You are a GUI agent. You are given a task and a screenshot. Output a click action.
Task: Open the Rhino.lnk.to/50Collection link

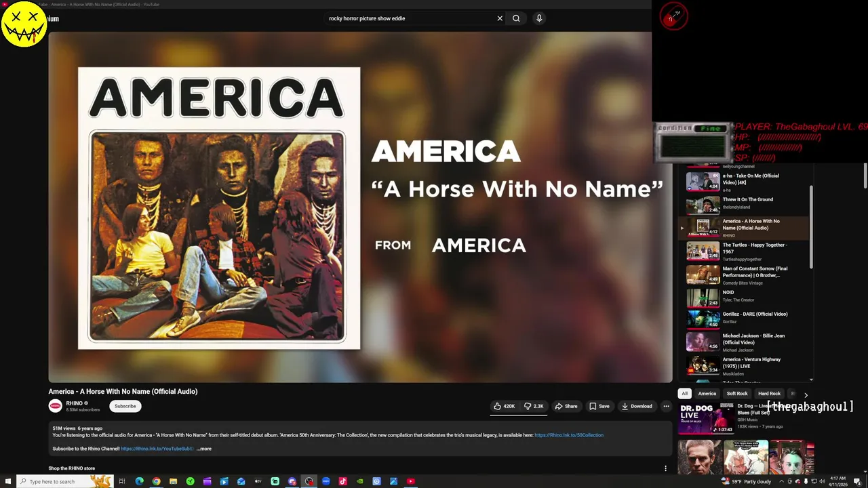(x=569, y=435)
